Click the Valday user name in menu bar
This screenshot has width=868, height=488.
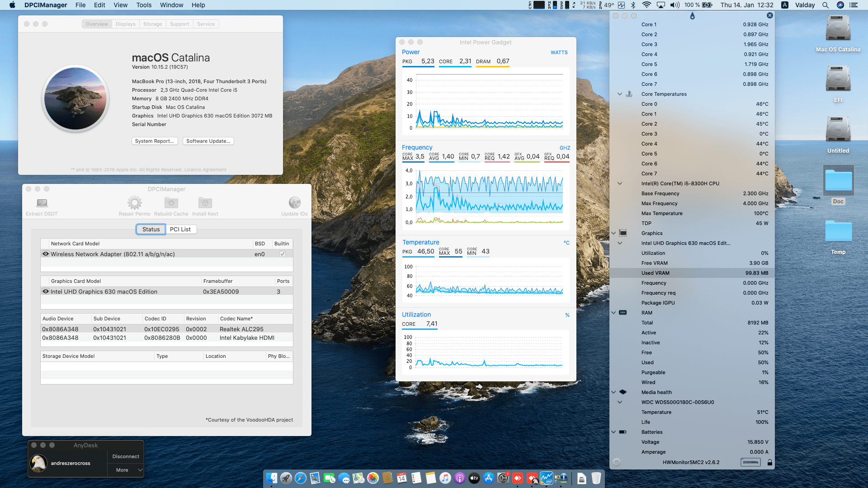click(805, 5)
